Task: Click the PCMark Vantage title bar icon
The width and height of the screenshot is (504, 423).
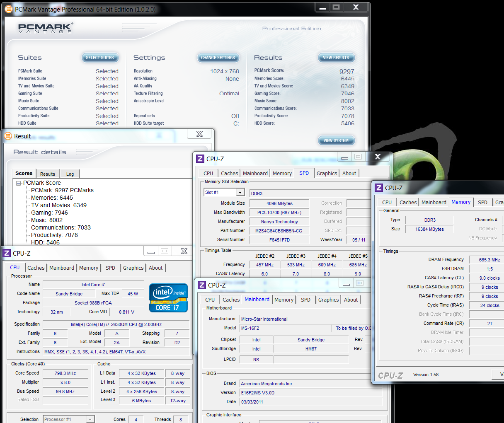Action: (8, 9)
